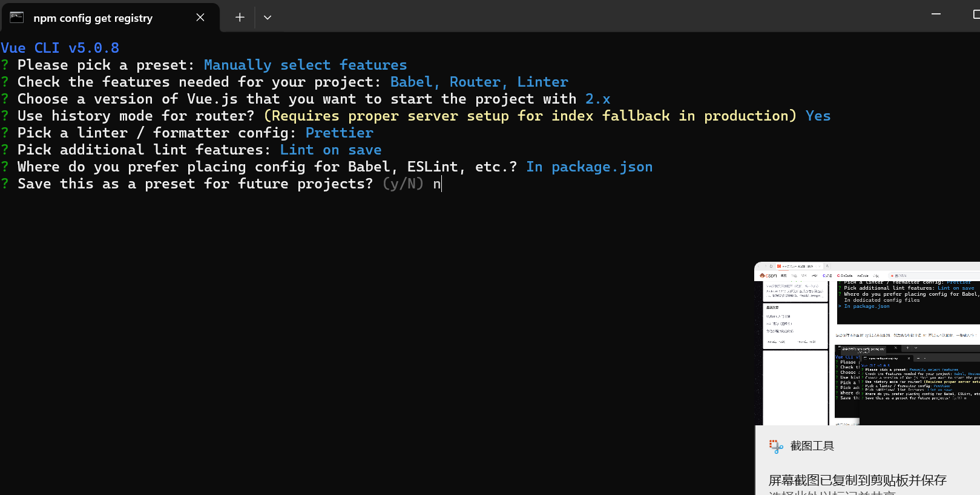
Task: Maximize the terminal window
Action: pos(976,14)
